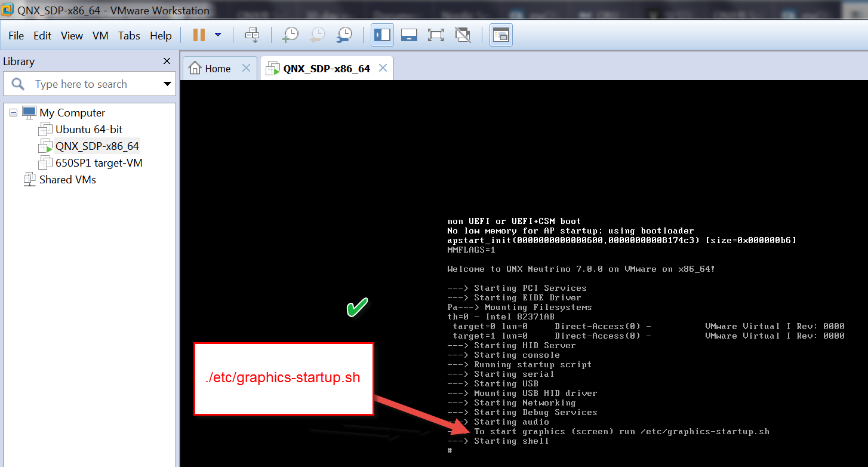Open the VM menu
This screenshot has height=467, width=868.
click(100, 36)
